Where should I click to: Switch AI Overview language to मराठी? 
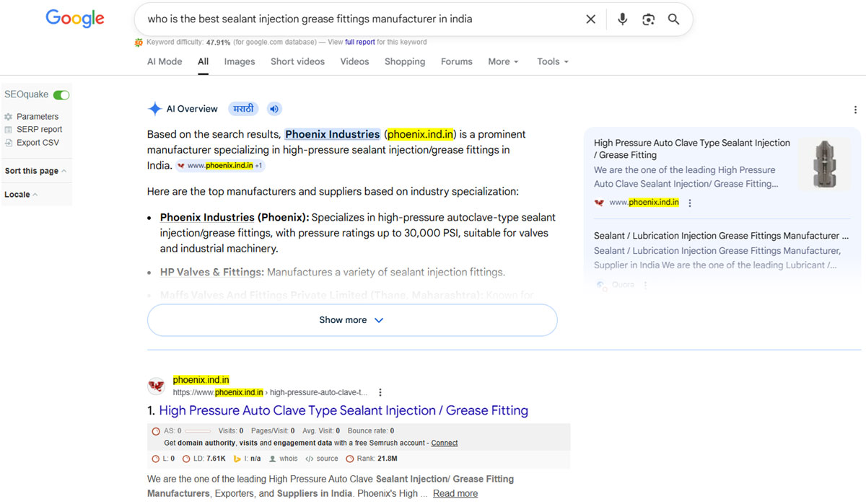click(x=243, y=109)
